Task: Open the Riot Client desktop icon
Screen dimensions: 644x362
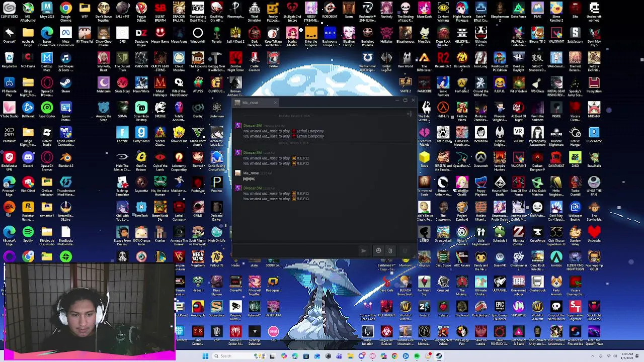Action: [x=28, y=185]
